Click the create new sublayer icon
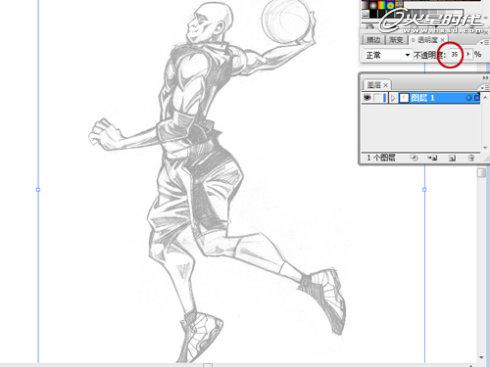 433,158
